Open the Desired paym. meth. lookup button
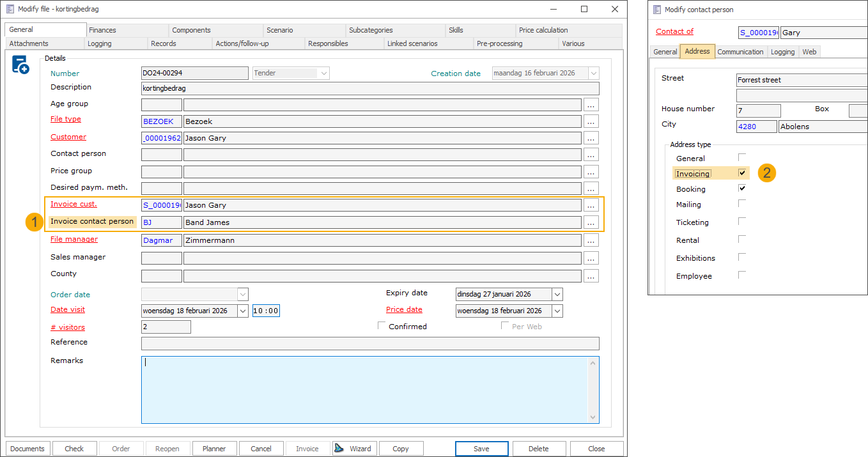This screenshot has height=457, width=868. point(591,189)
